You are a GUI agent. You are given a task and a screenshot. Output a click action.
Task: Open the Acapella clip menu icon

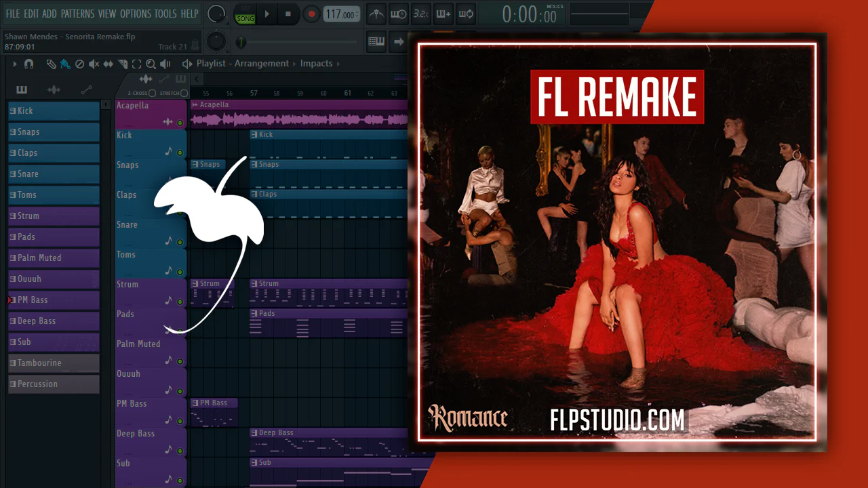[x=195, y=105]
